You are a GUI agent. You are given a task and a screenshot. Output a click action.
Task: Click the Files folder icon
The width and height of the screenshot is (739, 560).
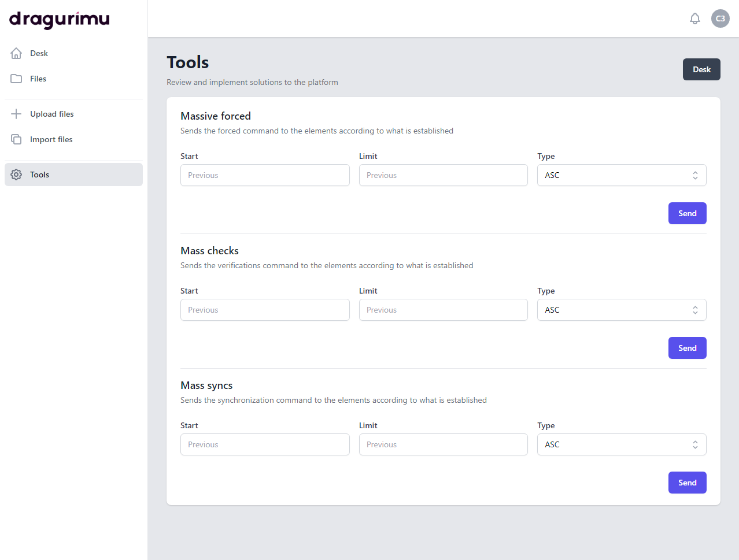tap(16, 79)
